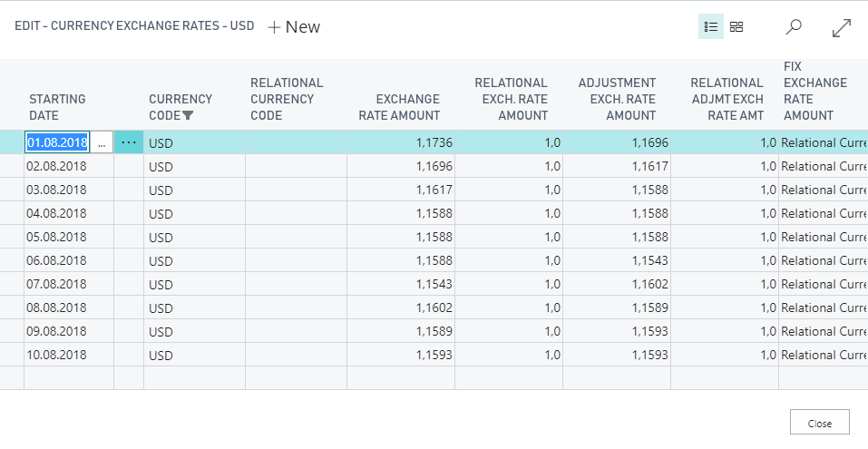Screen dimensions: 868x449
Task: Click the New button with plus icon
Action: 294,27
